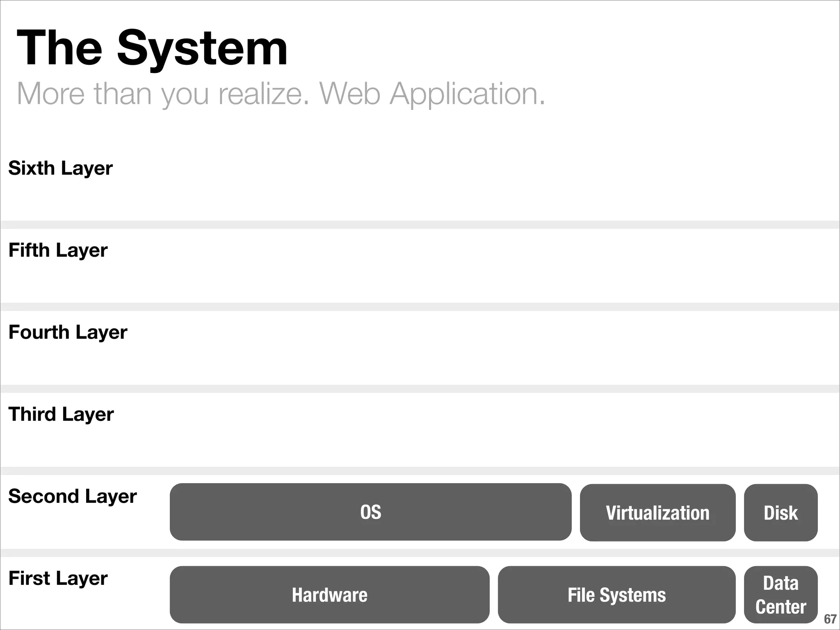This screenshot has height=630, width=840.
Task: Click the 'Third Layer' label
Action: 61,415
